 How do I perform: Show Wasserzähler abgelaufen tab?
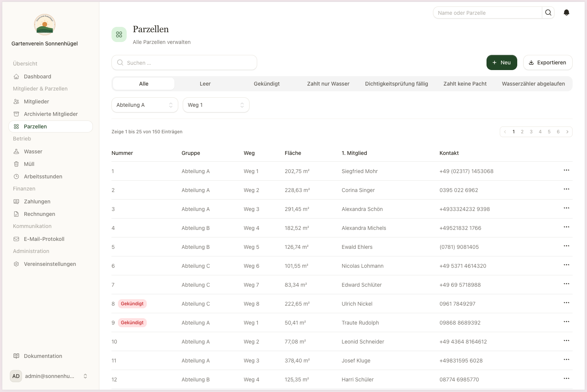point(534,84)
